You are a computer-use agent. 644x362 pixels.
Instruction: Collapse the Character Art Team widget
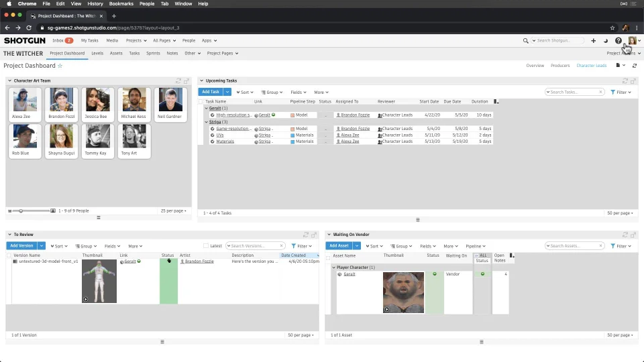9,81
